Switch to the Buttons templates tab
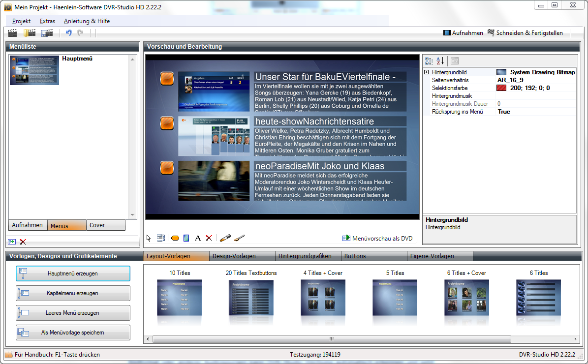This screenshot has height=364, width=588. pyautogui.click(x=374, y=256)
